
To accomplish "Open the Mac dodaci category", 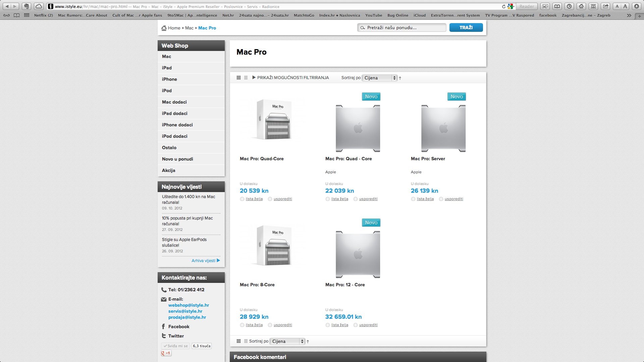I will [191, 102].
